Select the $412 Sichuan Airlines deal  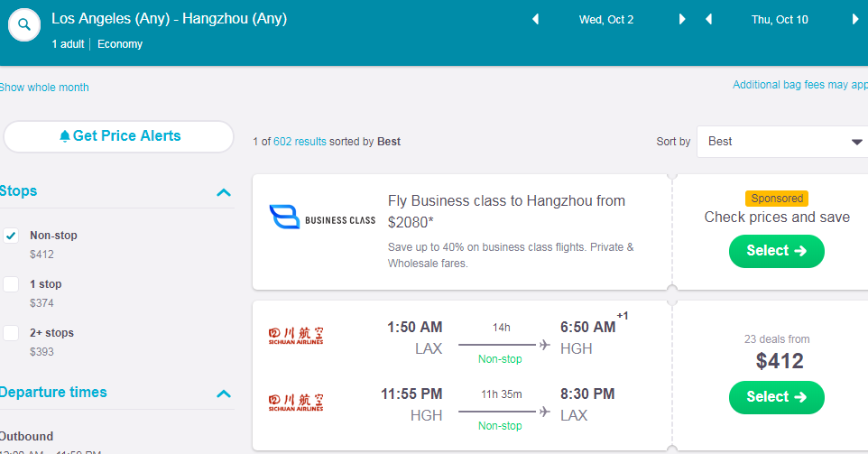click(776, 397)
